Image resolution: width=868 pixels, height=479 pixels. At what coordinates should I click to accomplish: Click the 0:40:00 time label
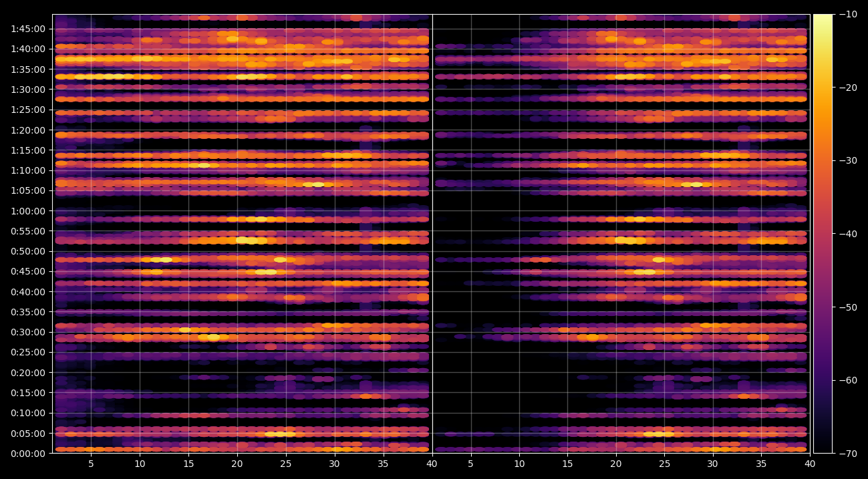pos(28,292)
